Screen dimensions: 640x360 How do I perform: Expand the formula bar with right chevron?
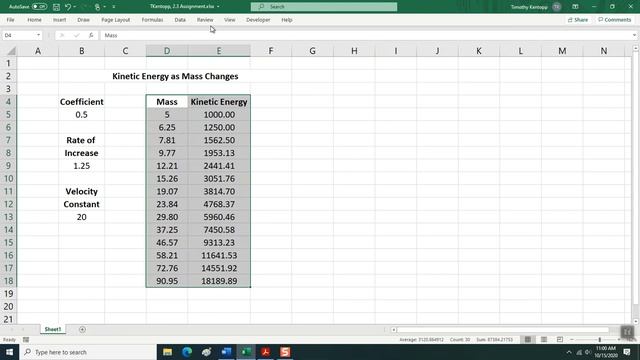click(x=634, y=35)
